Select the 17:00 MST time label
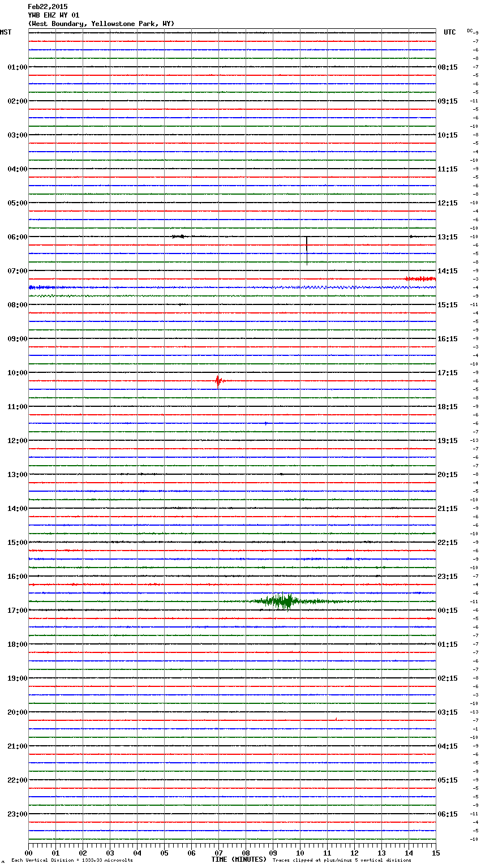The image size is (481, 868). click(18, 611)
